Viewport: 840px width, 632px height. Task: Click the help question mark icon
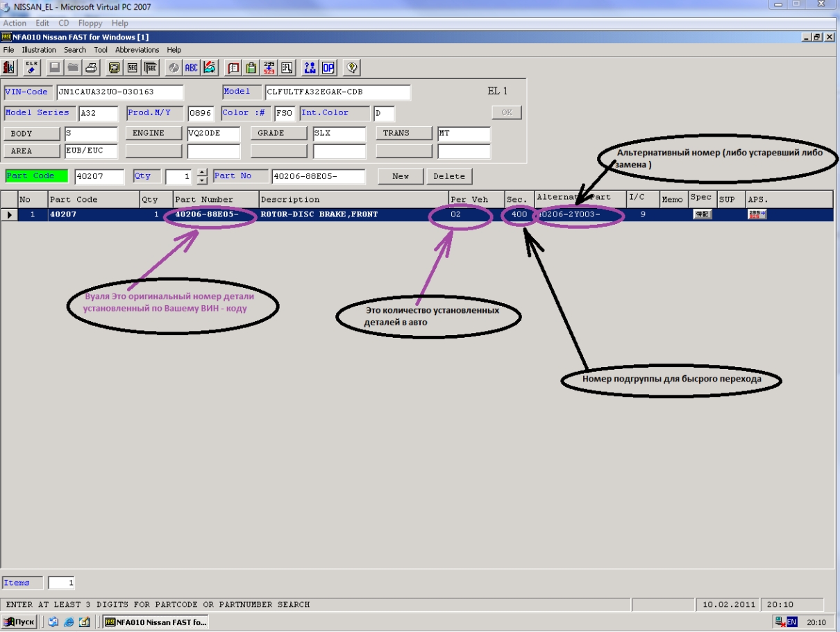(x=353, y=67)
